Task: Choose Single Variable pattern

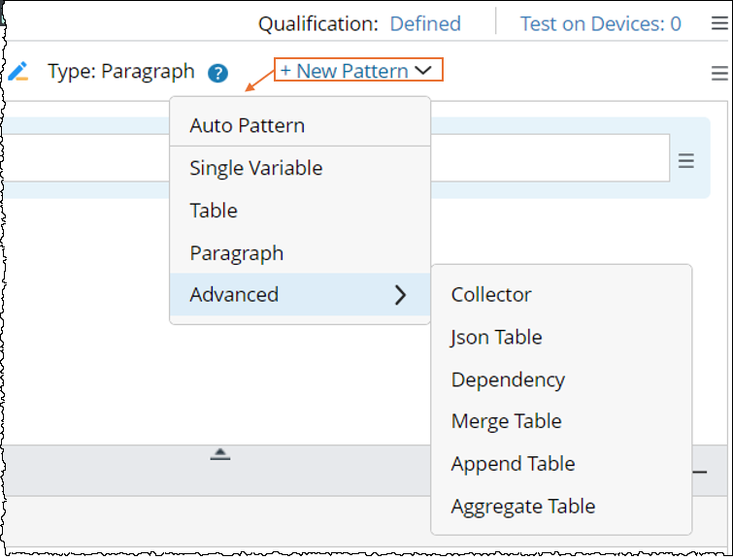Action: click(256, 168)
